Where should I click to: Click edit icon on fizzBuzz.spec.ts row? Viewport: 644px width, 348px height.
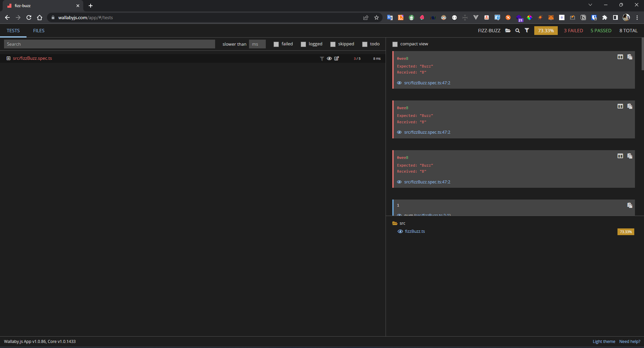(x=337, y=58)
